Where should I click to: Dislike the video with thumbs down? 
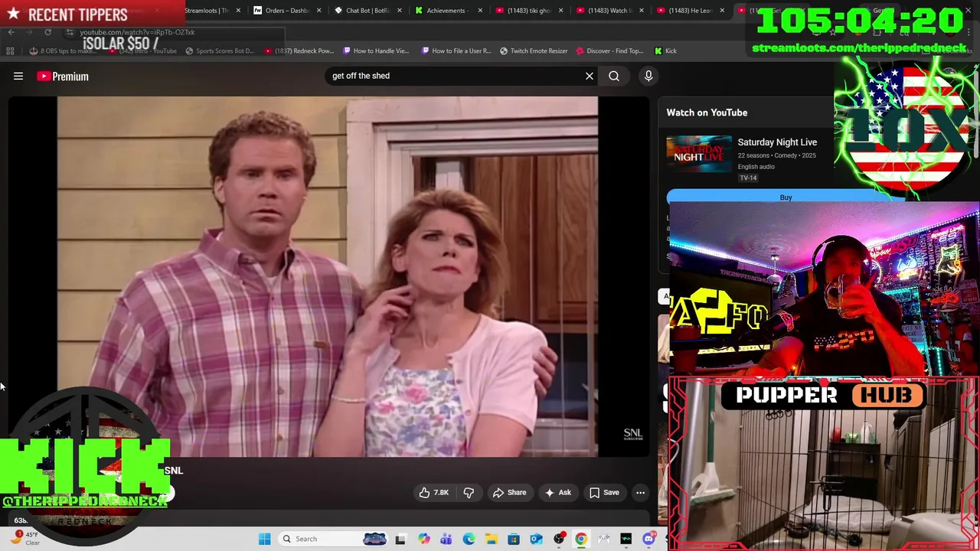tap(469, 493)
